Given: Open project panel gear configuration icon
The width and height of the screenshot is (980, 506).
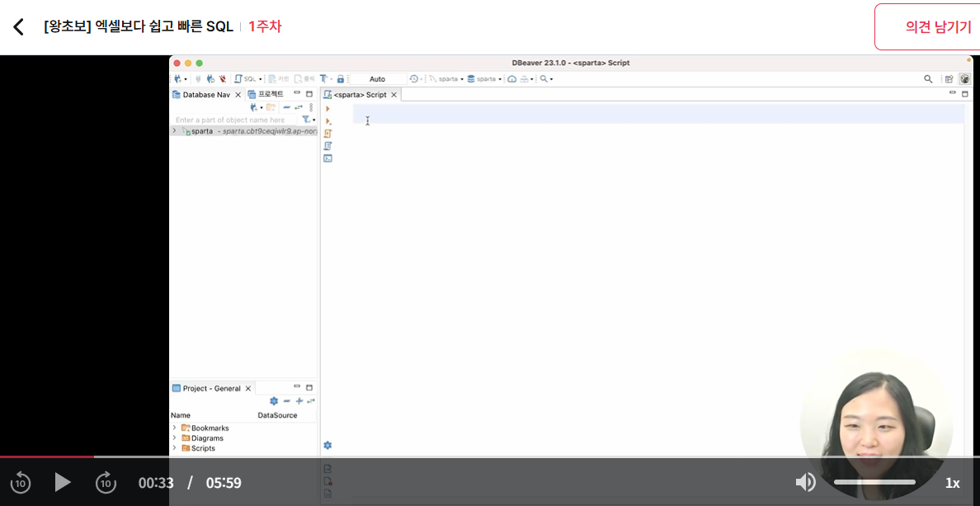Looking at the screenshot, I should point(273,401).
